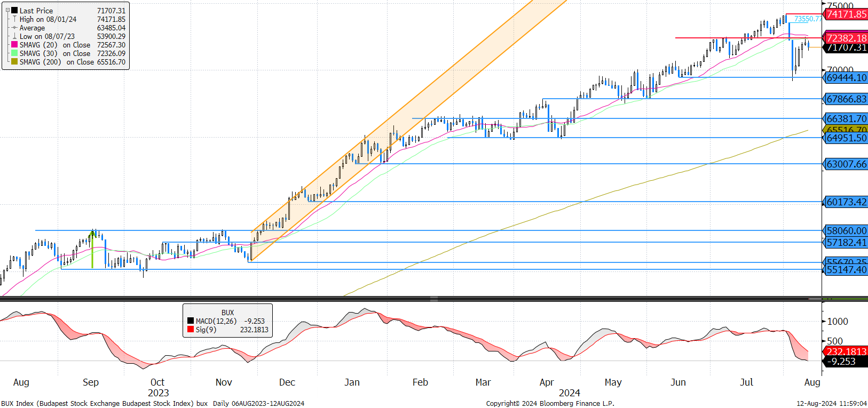Click the 500 MACD axis label

click(x=835, y=341)
